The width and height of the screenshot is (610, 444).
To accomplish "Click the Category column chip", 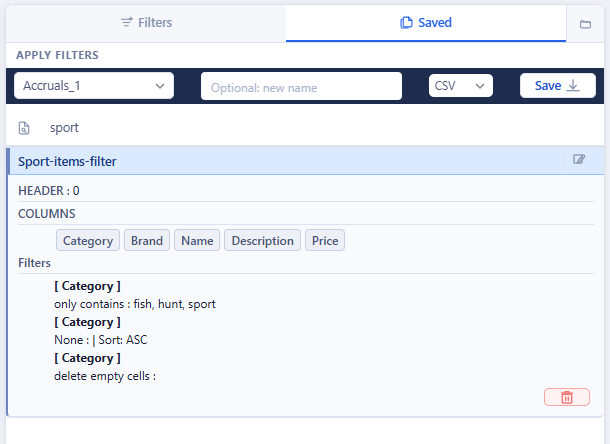I will click(88, 240).
